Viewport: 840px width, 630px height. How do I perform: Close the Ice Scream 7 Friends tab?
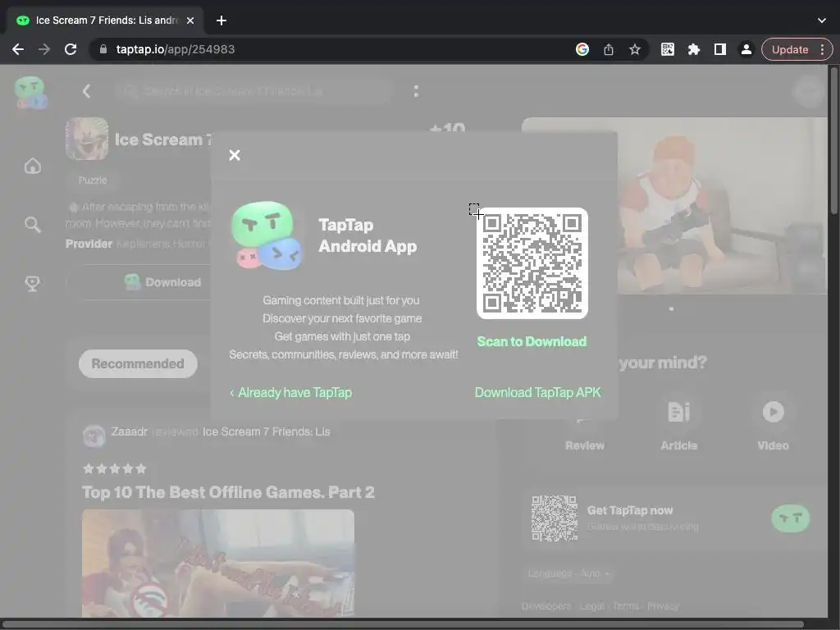pyautogui.click(x=190, y=21)
